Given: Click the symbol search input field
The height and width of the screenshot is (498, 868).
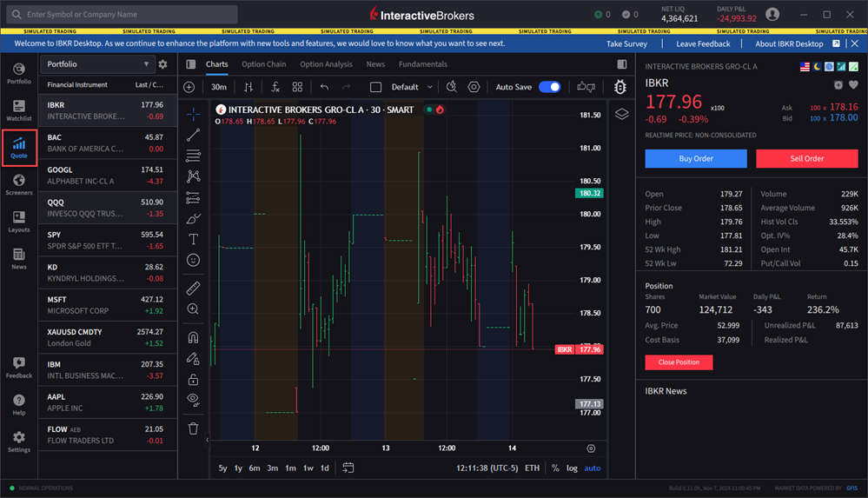Looking at the screenshot, I should coord(123,15).
